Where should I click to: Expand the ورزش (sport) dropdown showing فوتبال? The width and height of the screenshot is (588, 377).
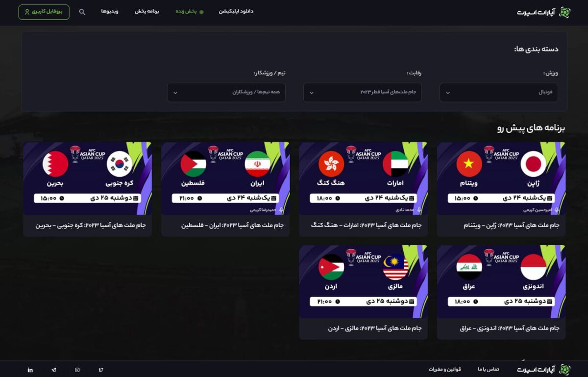pos(498,93)
